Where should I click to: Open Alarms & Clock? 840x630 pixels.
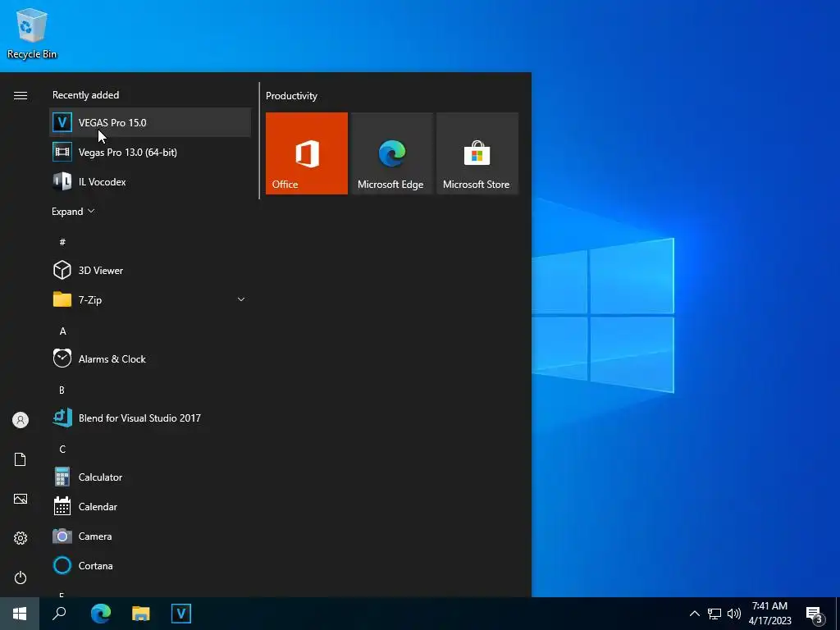click(150, 359)
